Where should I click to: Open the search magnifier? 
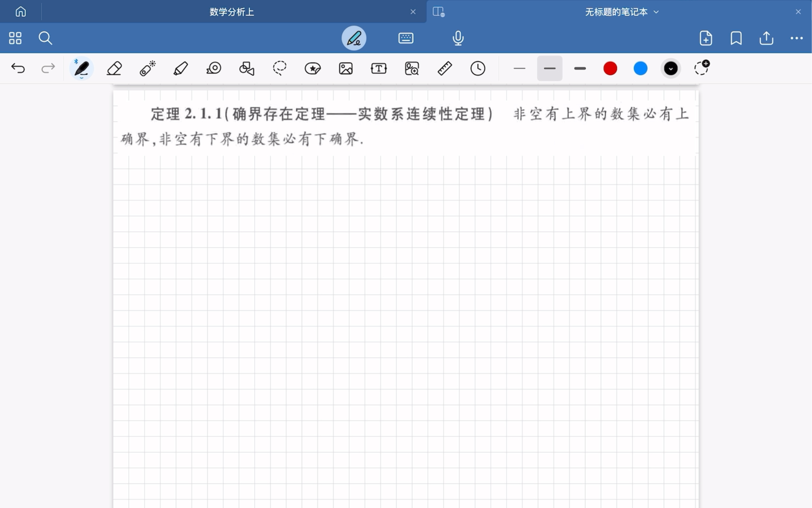(45, 38)
